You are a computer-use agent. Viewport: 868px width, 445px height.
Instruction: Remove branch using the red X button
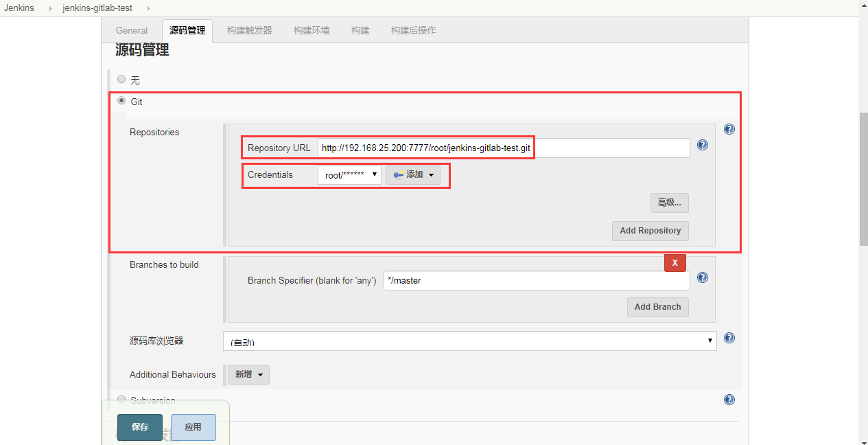tap(675, 262)
